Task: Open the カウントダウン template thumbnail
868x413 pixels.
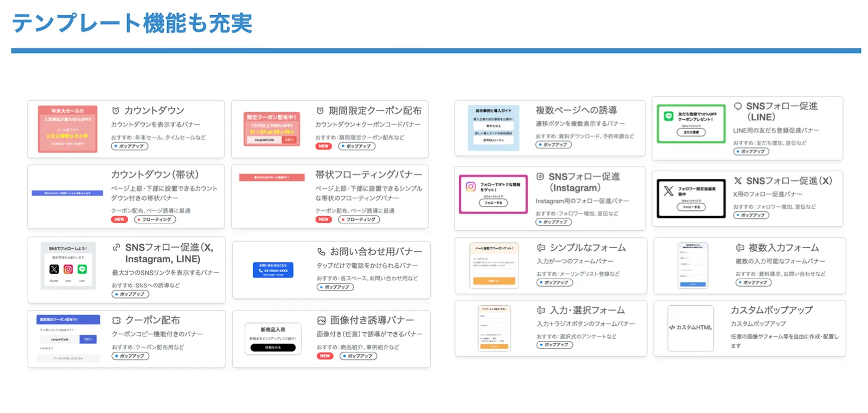Action: [68, 129]
